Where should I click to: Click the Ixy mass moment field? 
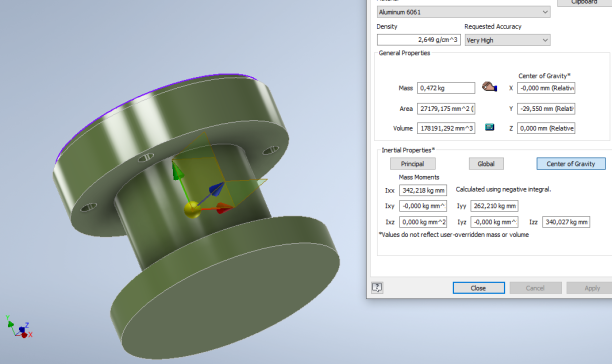coord(423,206)
